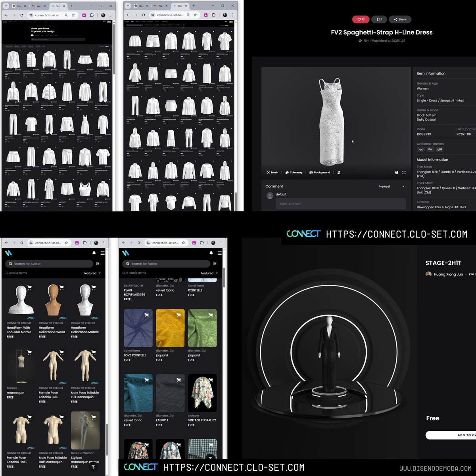Enter fullscreen in dress 3D viewer
The width and height of the screenshot is (476, 476).
coord(404,173)
